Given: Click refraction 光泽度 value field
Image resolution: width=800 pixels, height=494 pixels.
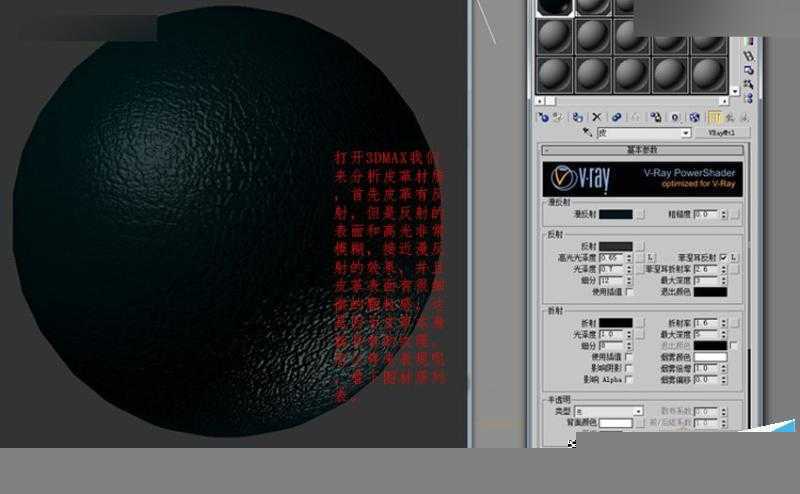Looking at the screenshot, I should click(x=612, y=334).
